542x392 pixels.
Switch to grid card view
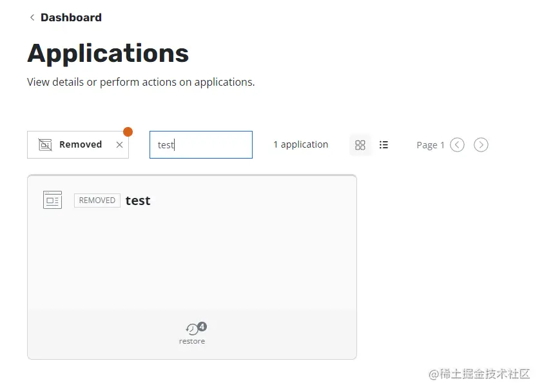pyautogui.click(x=360, y=145)
